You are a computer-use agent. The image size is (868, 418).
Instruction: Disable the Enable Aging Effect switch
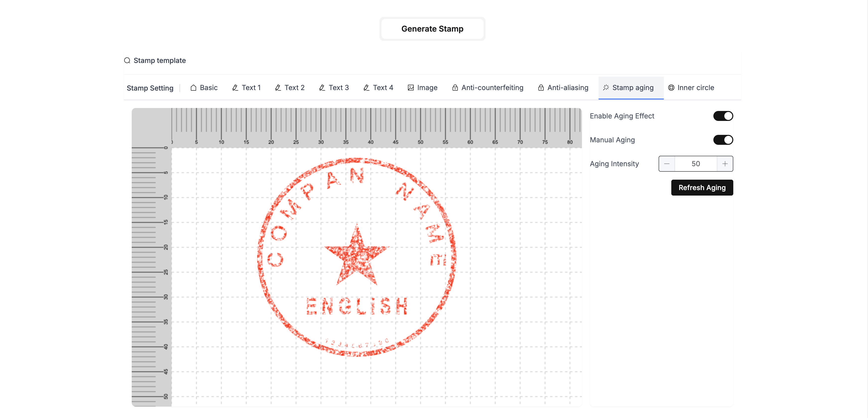pyautogui.click(x=723, y=116)
